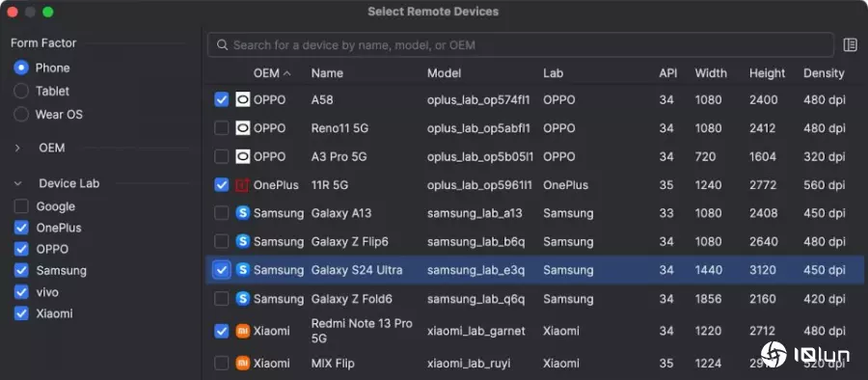Select the Tablet form factor
The width and height of the screenshot is (868, 380).
pyautogui.click(x=21, y=91)
